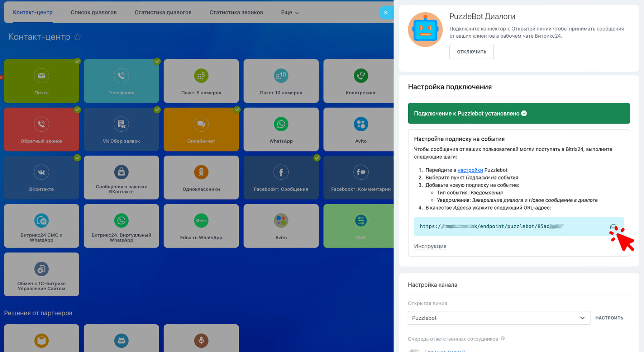This screenshot has width=644, height=352.
Task: Open Сообщения о заказах ВКонтакте tile
Action: point(121,178)
